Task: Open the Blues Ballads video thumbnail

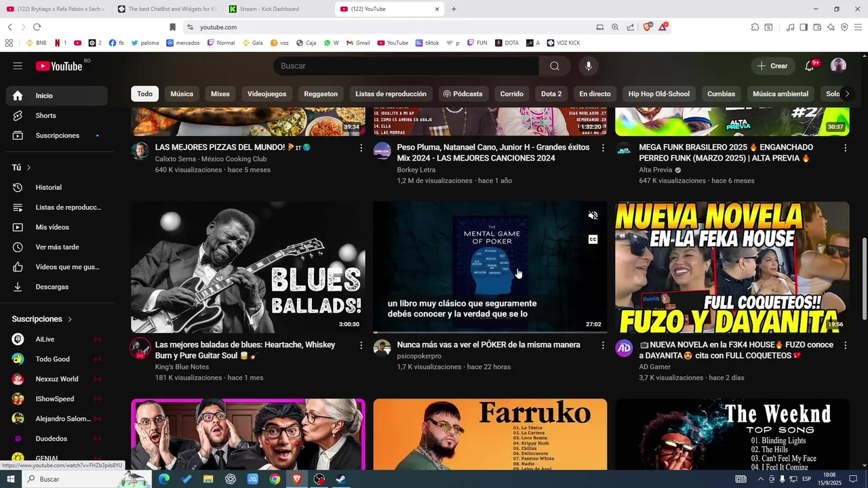Action: coord(248,267)
